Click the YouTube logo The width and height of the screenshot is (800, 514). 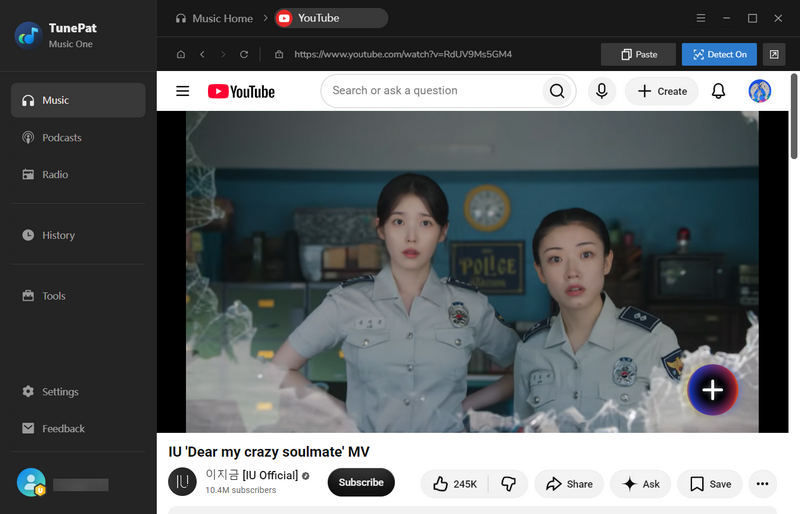tap(241, 91)
